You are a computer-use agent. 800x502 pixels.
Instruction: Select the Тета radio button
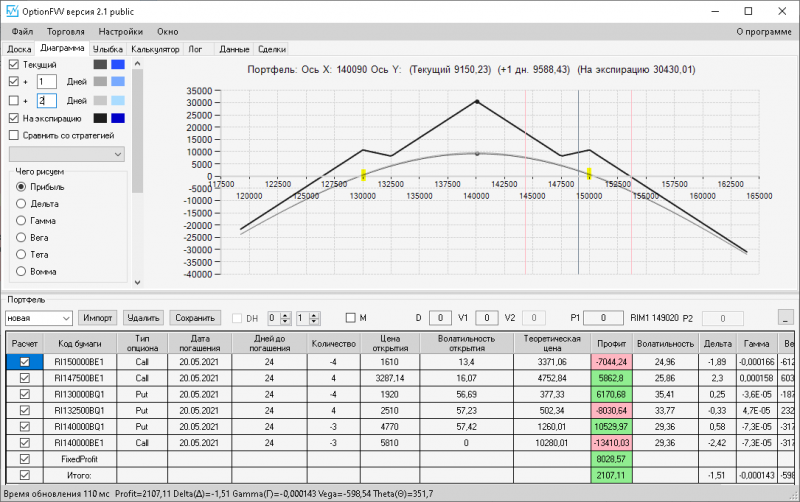coord(21,254)
